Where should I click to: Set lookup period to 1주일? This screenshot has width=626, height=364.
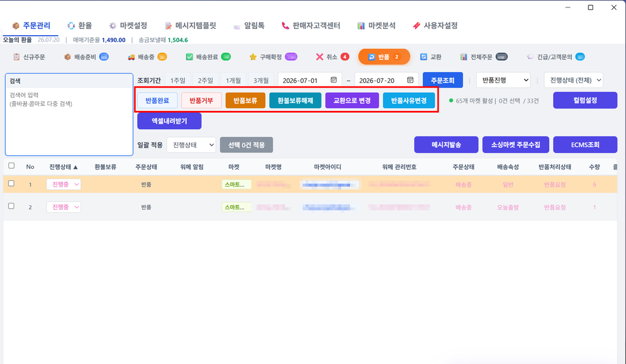coord(178,80)
